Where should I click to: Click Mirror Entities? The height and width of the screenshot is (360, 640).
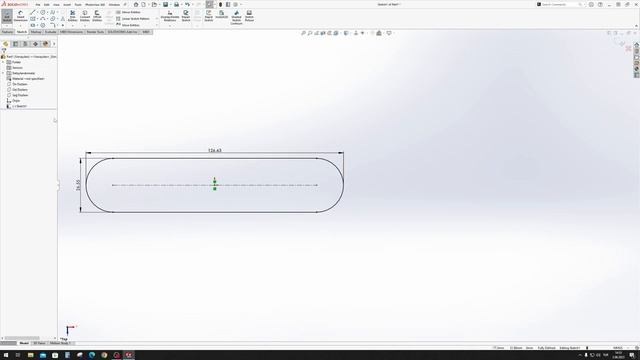[x=129, y=12]
